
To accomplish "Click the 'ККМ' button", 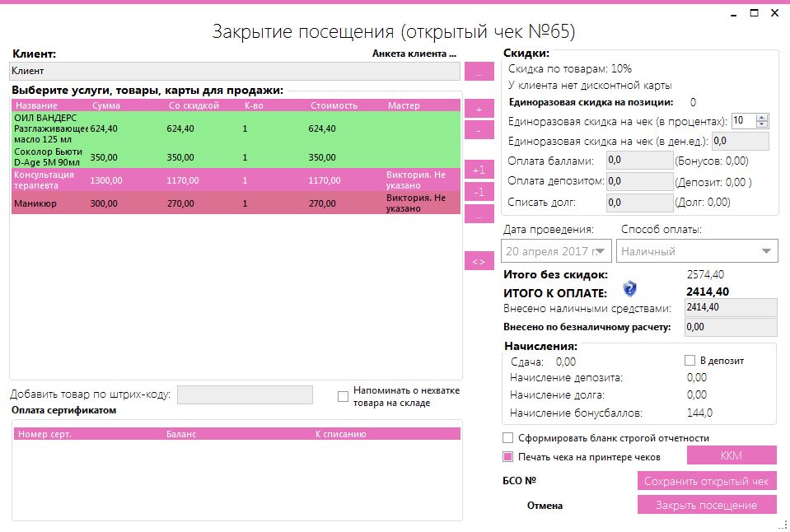I will (x=732, y=455).
